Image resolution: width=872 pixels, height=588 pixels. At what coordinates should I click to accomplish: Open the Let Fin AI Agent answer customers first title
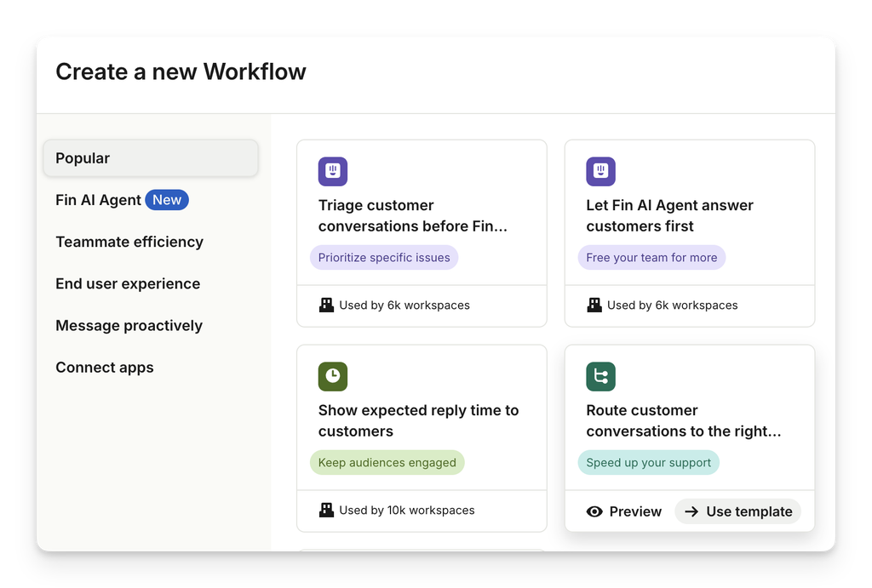tap(669, 215)
